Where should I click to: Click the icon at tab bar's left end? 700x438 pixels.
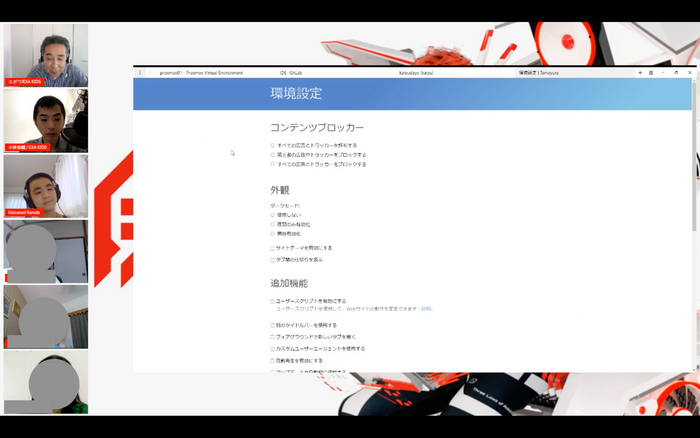pos(140,72)
